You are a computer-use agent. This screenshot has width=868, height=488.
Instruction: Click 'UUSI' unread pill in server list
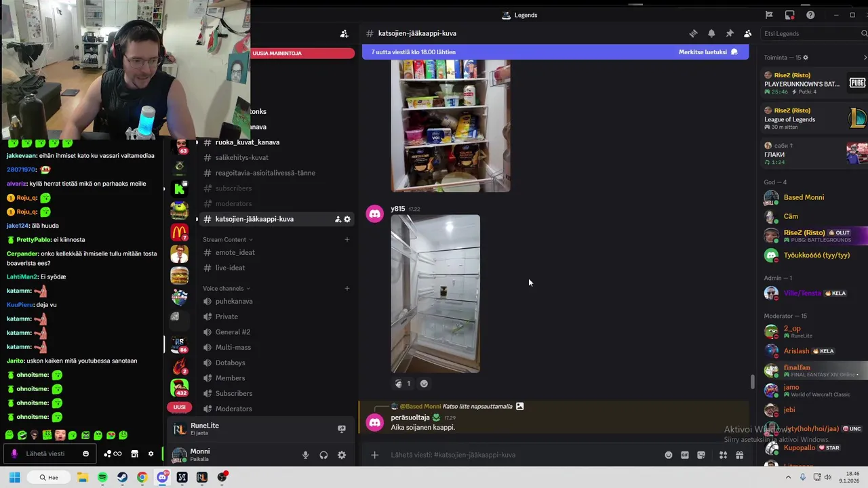179,407
